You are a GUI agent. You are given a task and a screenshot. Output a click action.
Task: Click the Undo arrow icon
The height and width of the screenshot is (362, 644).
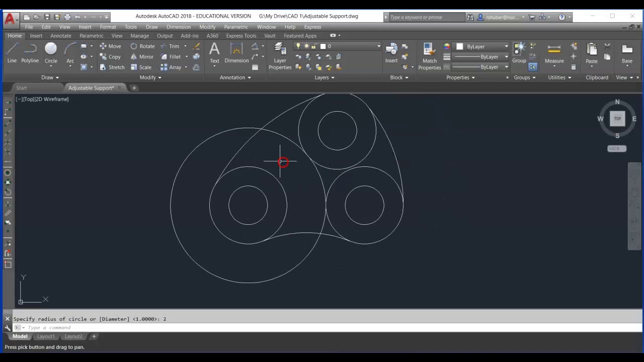tap(77, 17)
